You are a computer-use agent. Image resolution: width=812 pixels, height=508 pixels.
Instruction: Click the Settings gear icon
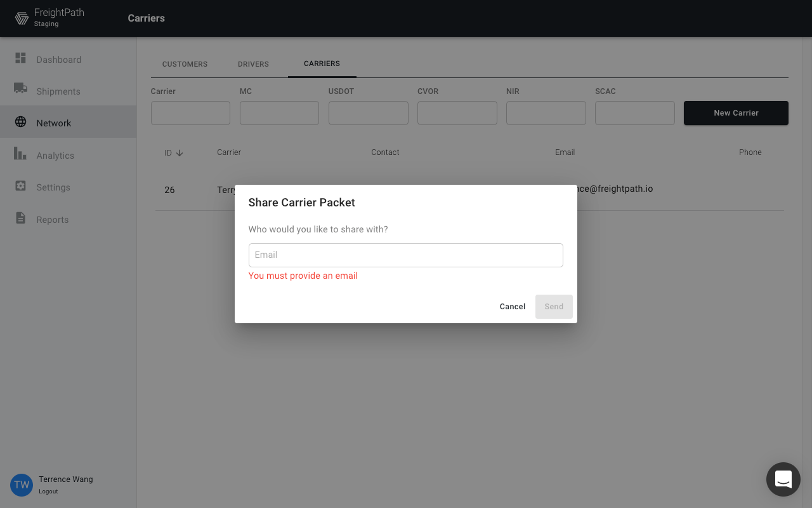pyautogui.click(x=20, y=186)
